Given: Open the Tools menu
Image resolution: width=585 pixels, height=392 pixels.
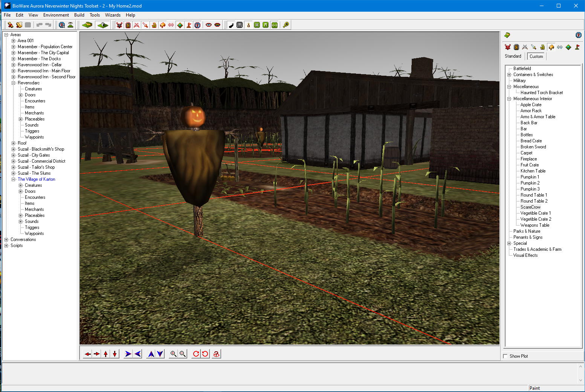Looking at the screenshot, I should tap(95, 15).
